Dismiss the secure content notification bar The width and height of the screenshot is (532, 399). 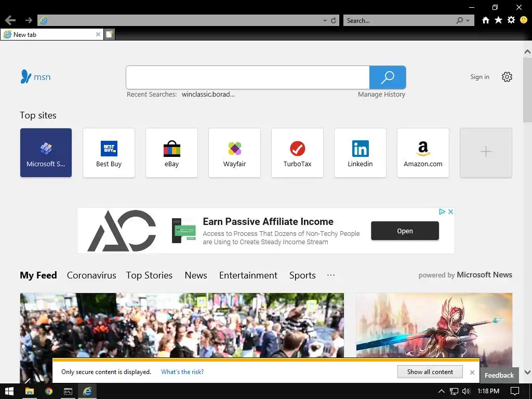pos(472,372)
